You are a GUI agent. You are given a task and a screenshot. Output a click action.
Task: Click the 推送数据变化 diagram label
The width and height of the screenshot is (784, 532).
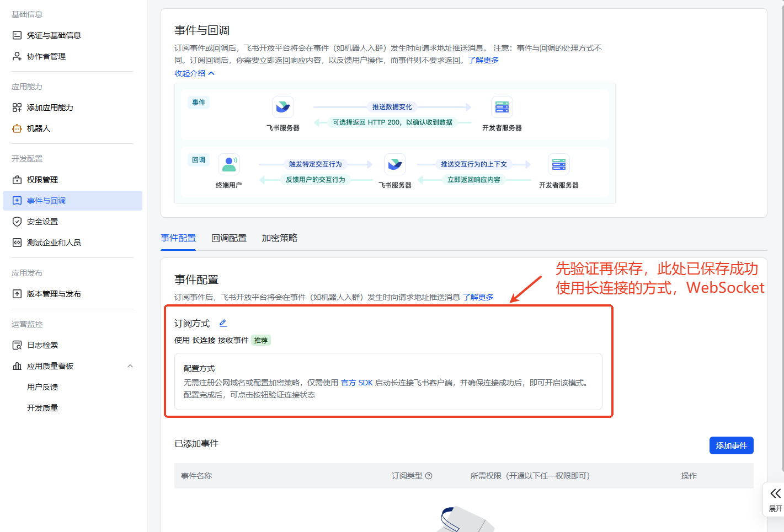[x=392, y=107]
